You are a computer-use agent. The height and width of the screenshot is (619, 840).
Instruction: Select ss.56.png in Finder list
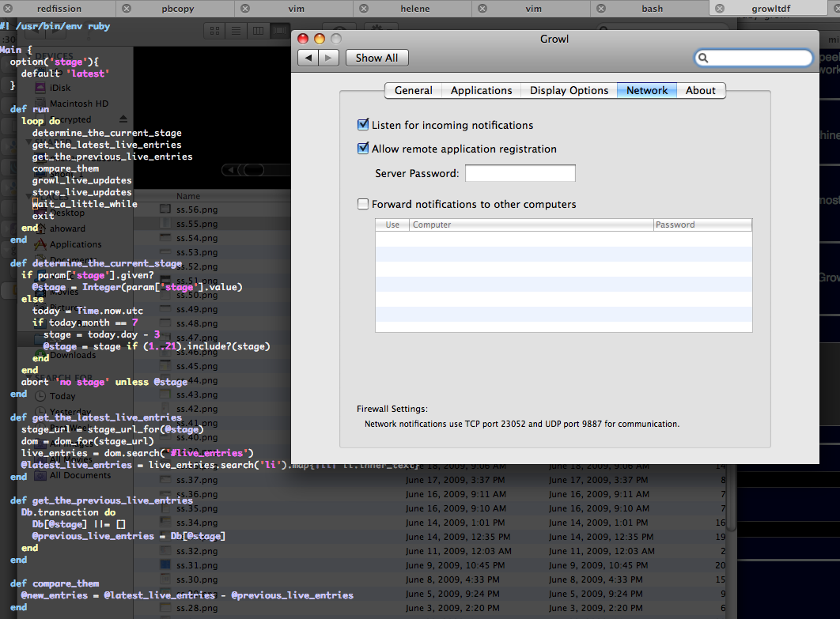(x=197, y=209)
